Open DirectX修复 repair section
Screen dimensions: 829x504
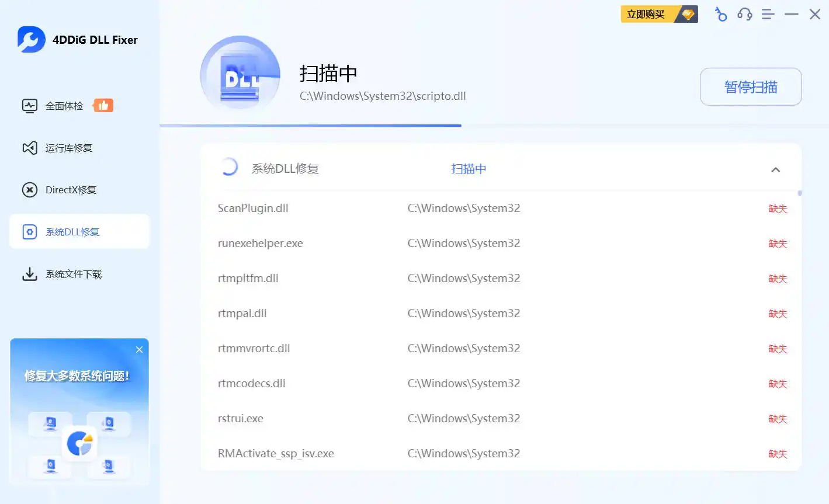coord(79,190)
